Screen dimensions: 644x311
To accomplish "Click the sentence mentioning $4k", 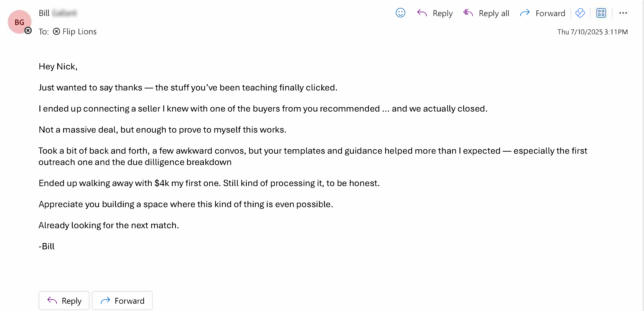I will coord(209,183).
